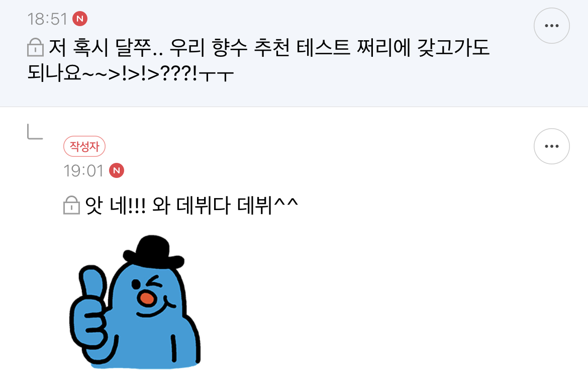Viewport: 588px width, 375px height.
Task: Select the comment line starting '되나요~~'
Action: pyautogui.click(x=131, y=73)
